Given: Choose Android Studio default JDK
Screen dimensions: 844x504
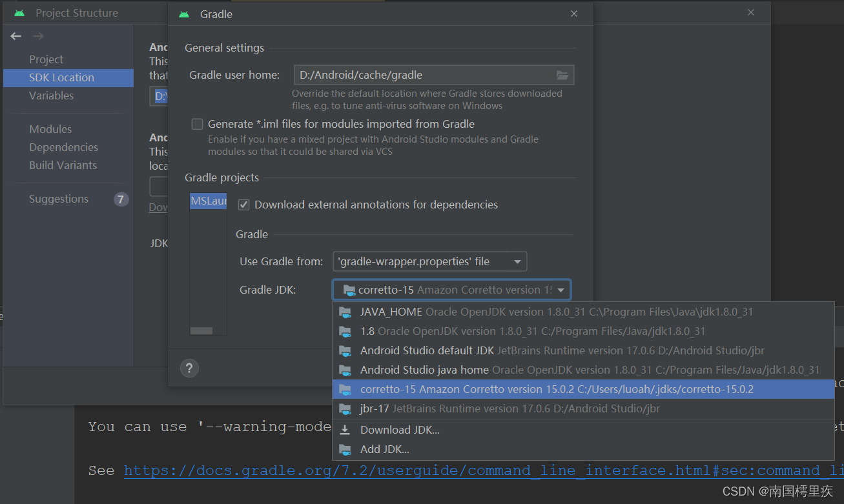Looking at the screenshot, I should (x=583, y=350).
